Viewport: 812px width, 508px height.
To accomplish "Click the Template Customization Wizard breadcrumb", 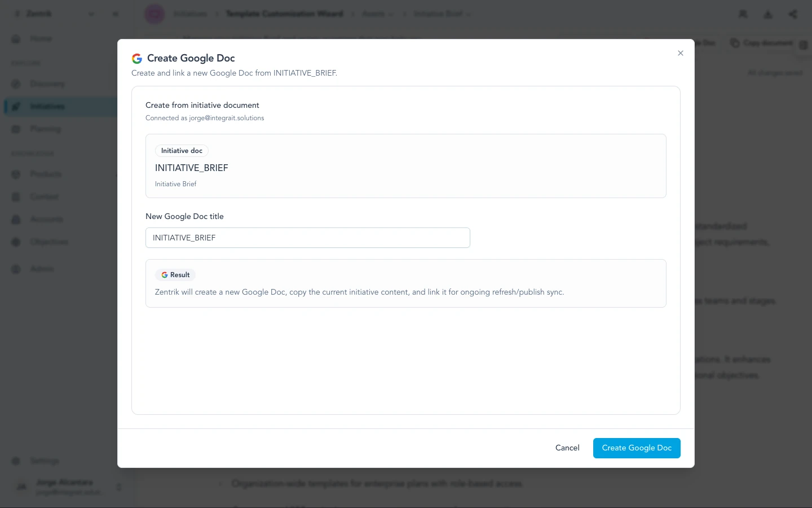I will click(284, 14).
